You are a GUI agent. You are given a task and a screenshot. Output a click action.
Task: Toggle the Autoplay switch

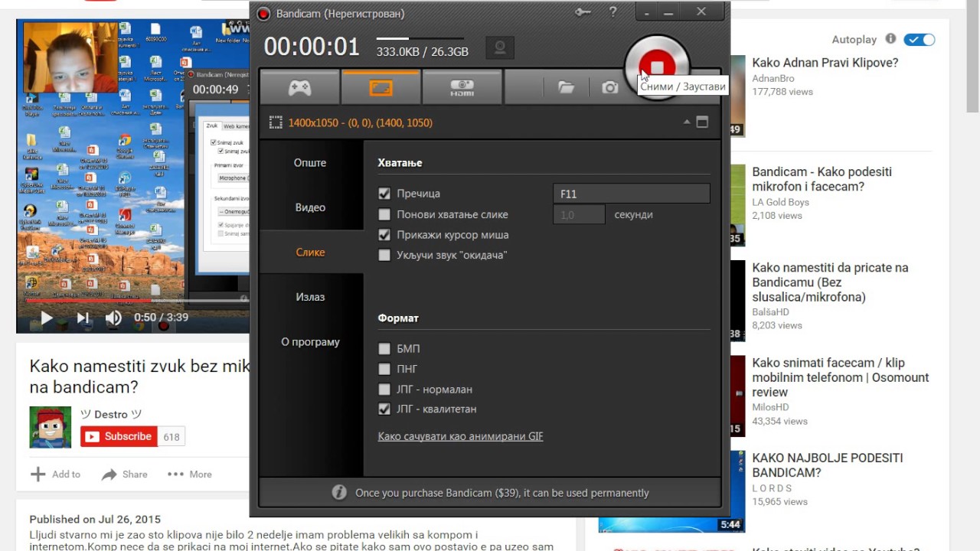point(920,40)
